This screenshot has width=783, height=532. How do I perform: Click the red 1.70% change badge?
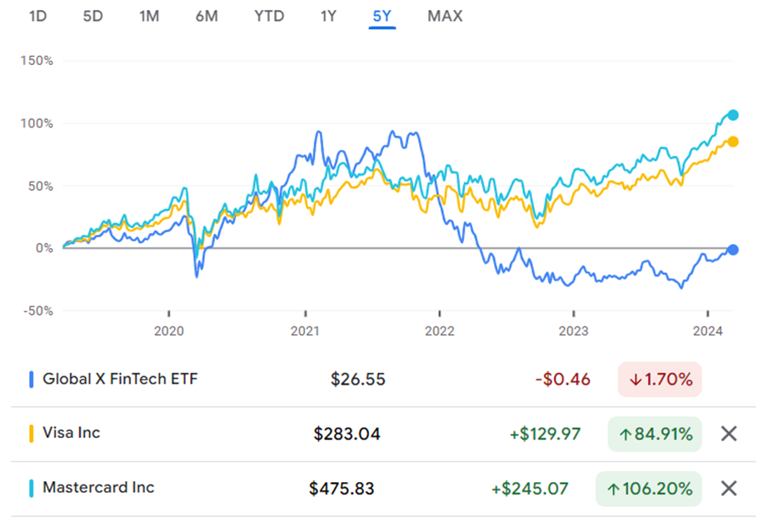tap(660, 380)
